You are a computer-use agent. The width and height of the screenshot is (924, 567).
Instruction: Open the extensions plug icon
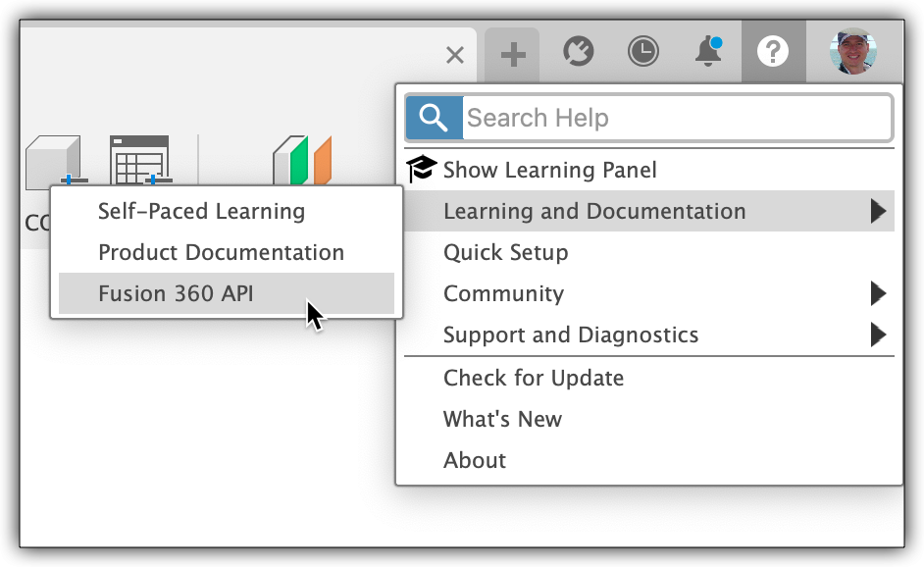(x=578, y=52)
